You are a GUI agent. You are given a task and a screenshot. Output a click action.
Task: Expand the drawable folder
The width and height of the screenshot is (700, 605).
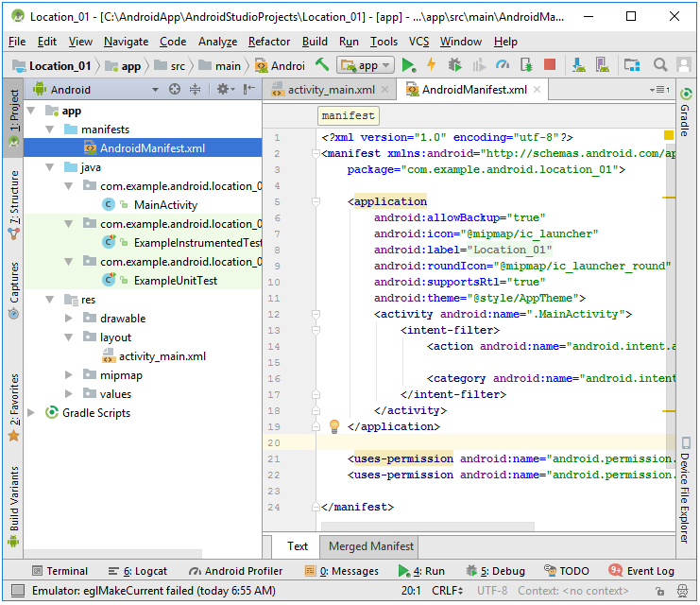pyautogui.click(x=69, y=319)
